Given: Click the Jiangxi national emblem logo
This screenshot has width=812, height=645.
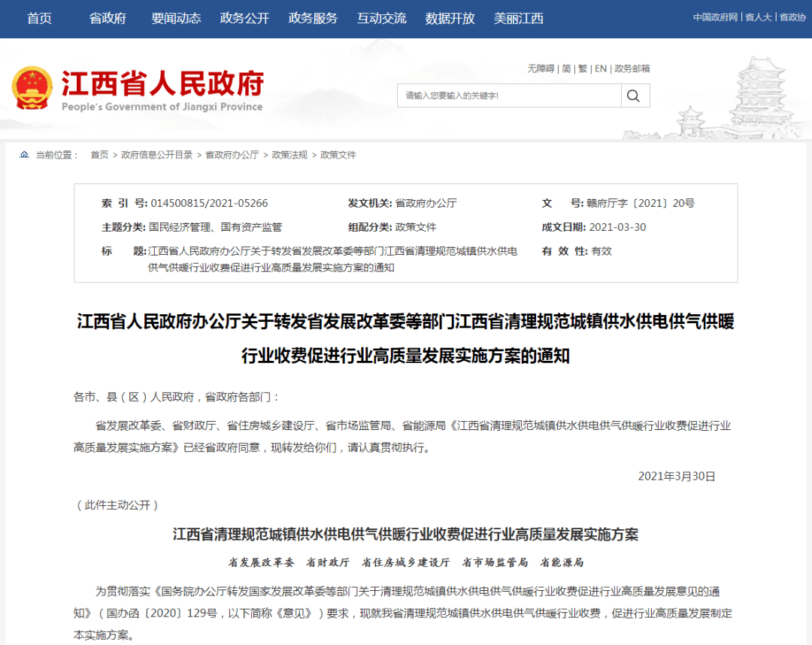Looking at the screenshot, I should pos(32,88).
